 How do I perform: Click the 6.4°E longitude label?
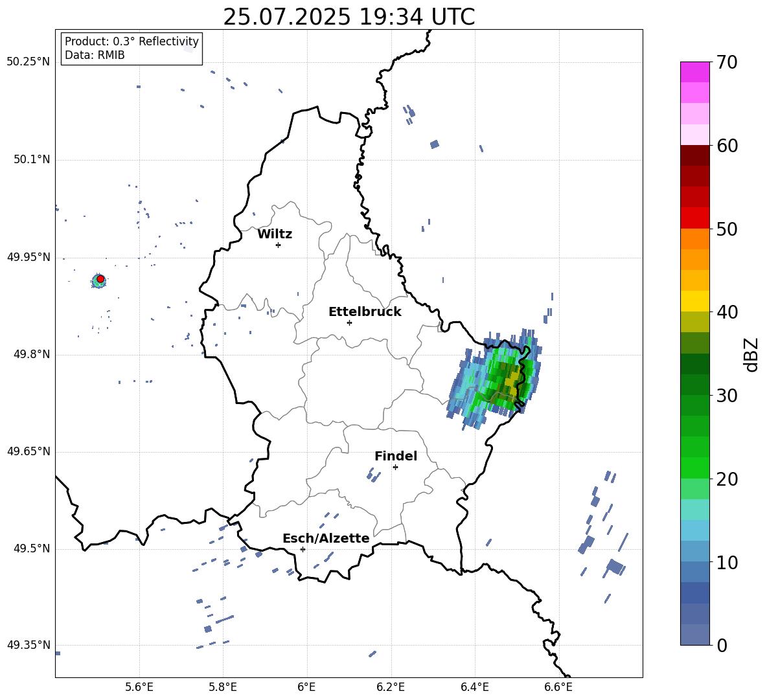(x=474, y=687)
